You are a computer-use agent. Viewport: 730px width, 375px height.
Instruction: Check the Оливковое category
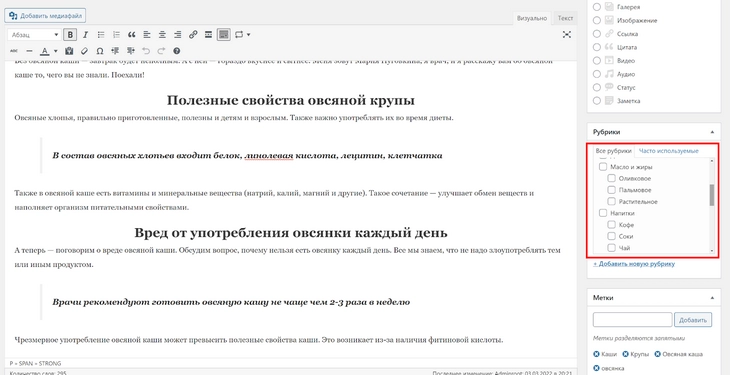612,178
